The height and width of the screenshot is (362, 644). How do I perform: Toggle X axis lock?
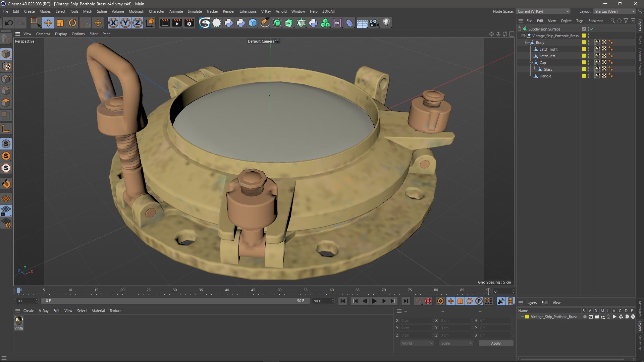(113, 23)
